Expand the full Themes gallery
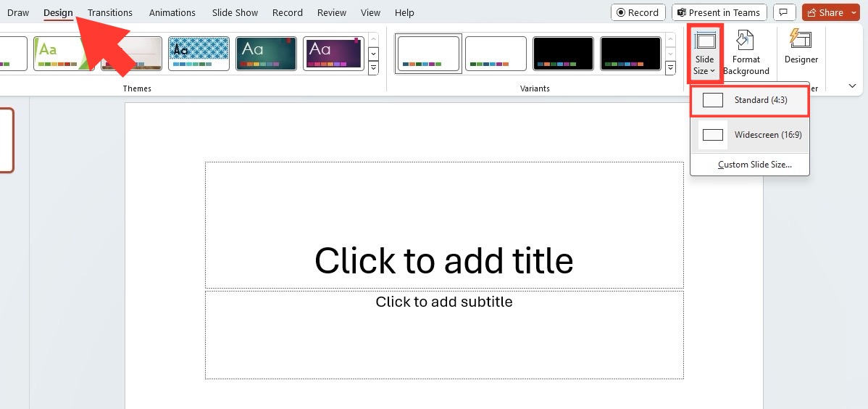The image size is (868, 409). pyautogui.click(x=373, y=68)
